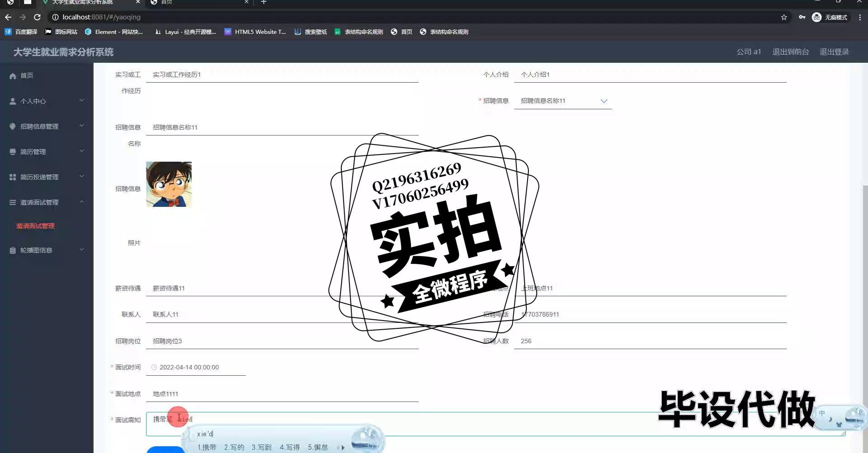Choose IME candidate 5.懈怠
This screenshot has width=868, height=453.
318,447
